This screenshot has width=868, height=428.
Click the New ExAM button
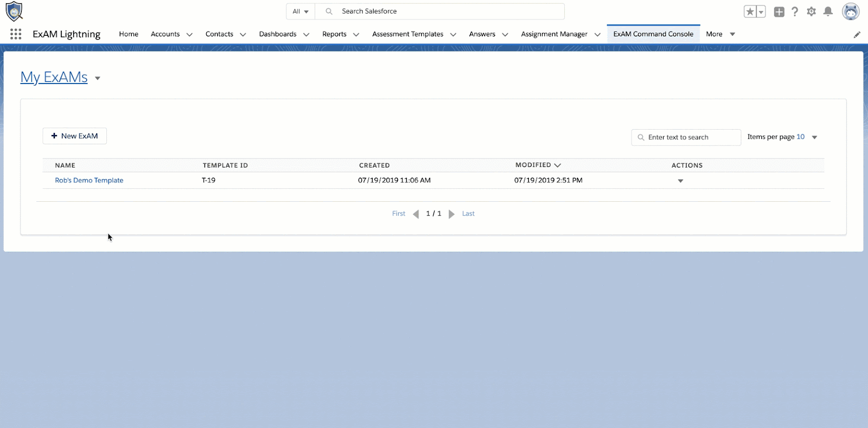click(75, 136)
